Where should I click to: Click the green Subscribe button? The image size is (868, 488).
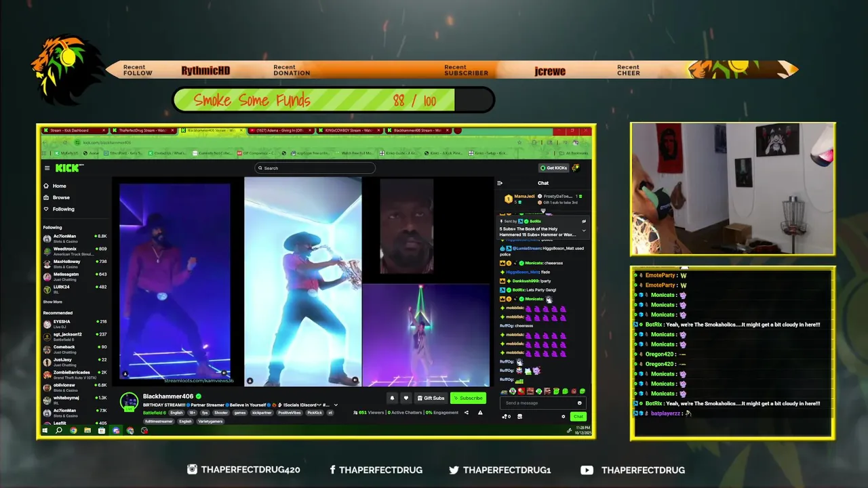click(x=468, y=398)
